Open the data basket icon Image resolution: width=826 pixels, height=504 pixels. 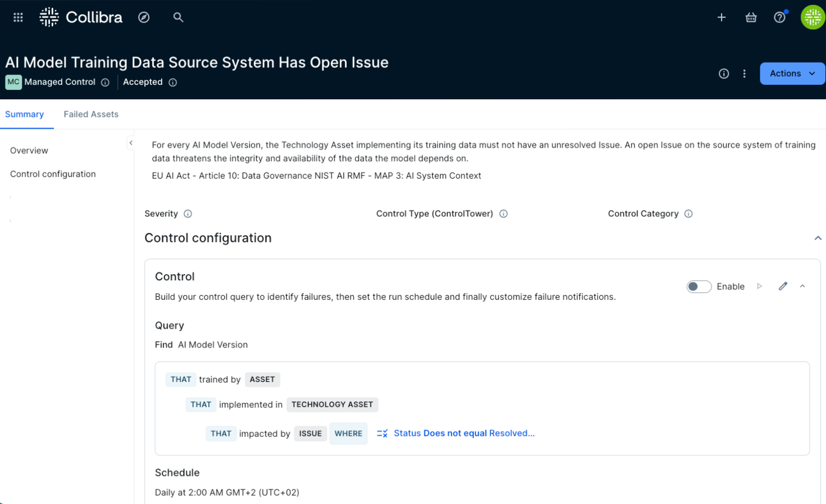point(751,17)
